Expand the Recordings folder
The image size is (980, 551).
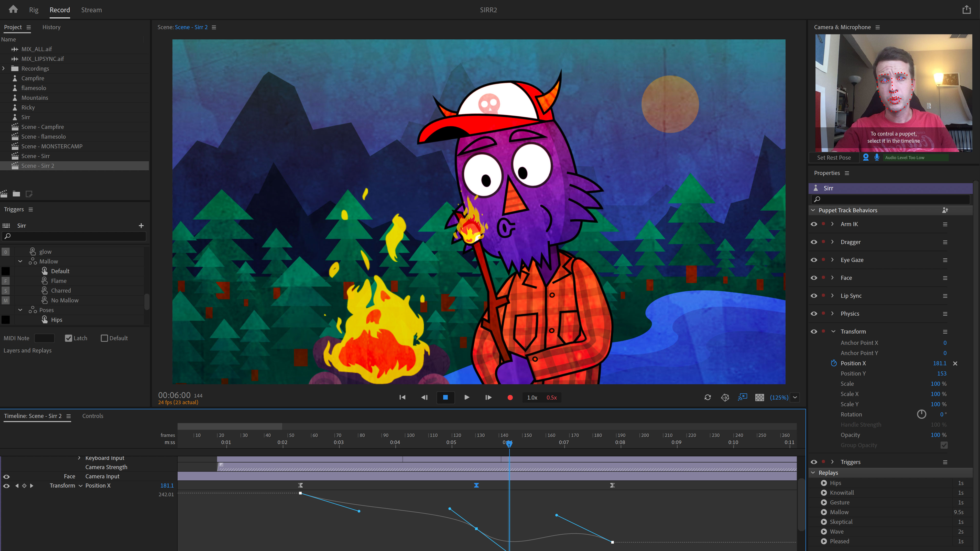tap(3, 69)
